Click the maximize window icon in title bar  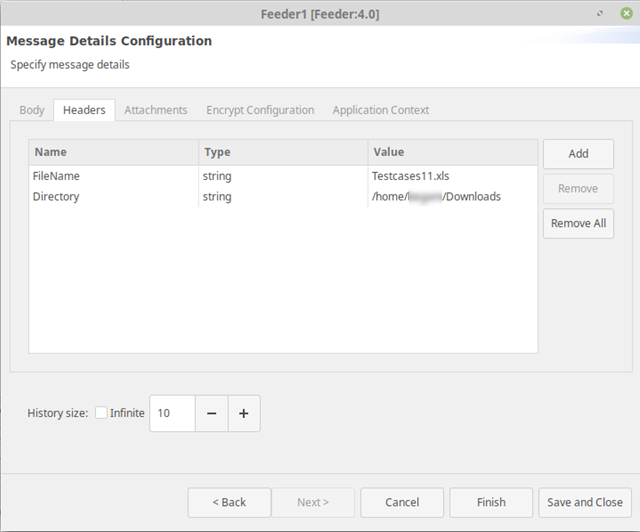pyautogui.click(x=600, y=14)
